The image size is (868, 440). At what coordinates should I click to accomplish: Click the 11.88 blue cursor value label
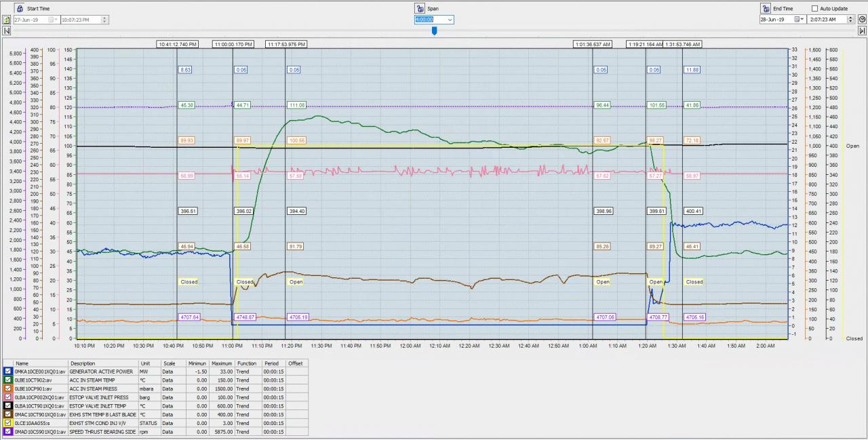click(692, 70)
